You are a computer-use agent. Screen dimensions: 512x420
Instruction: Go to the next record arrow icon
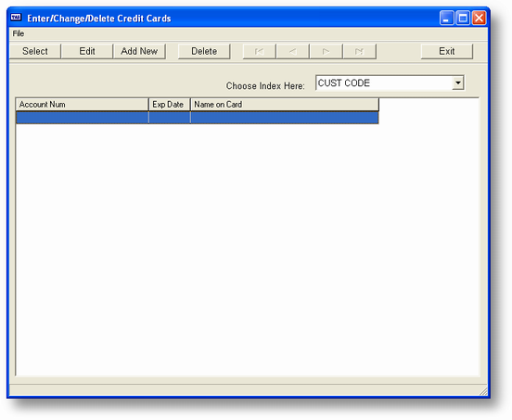click(x=326, y=52)
